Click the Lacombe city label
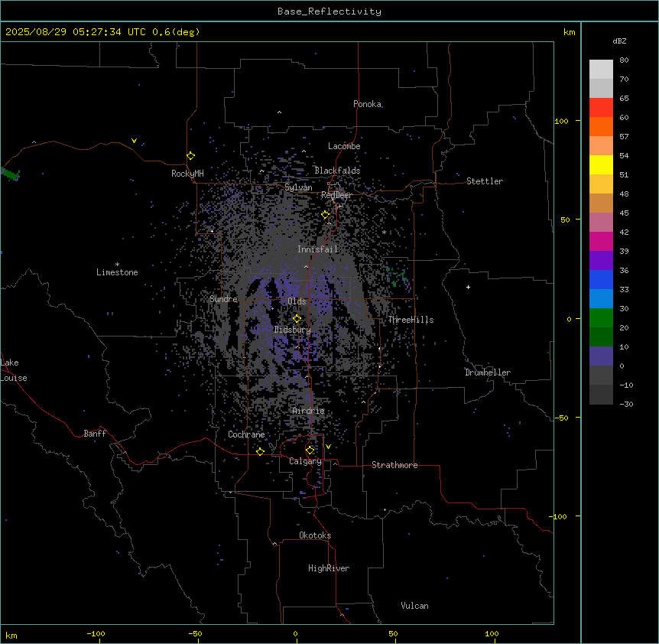 (x=344, y=146)
